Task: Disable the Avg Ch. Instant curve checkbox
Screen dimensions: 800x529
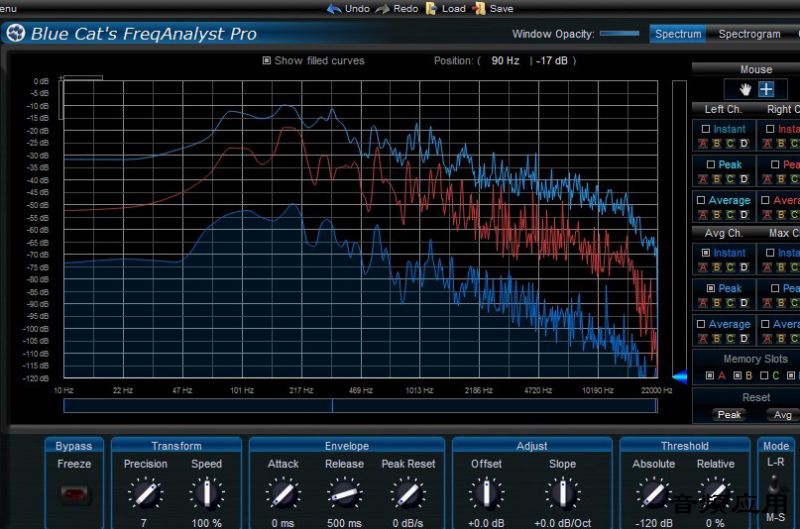Action: click(706, 253)
